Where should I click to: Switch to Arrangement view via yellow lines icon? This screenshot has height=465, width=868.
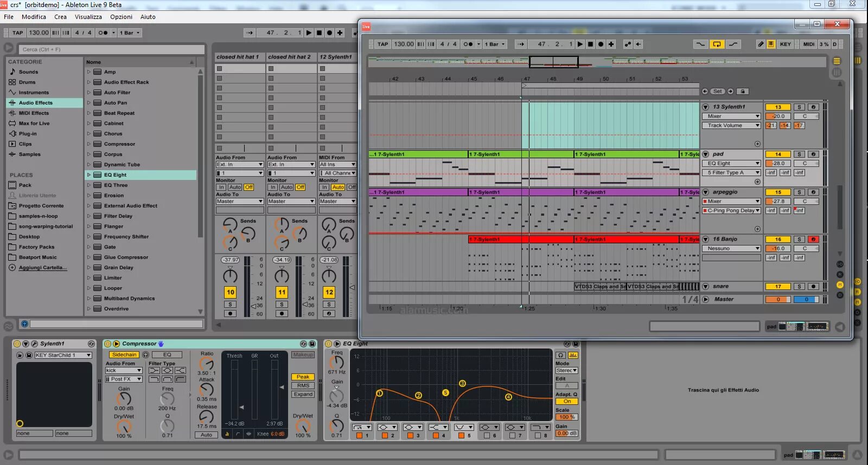[x=837, y=61]
